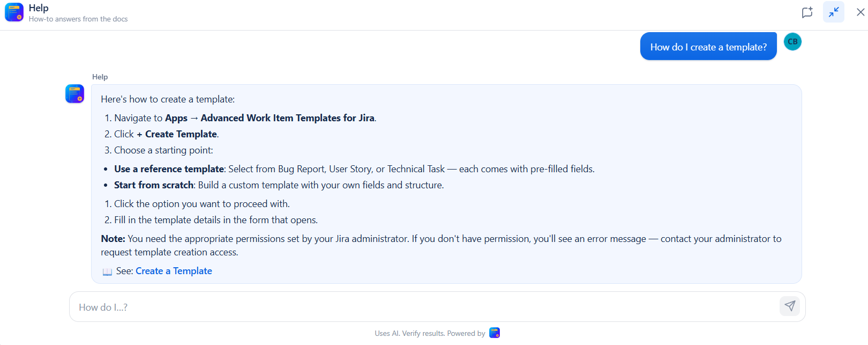Collapse the Help panel with the shrink arrows icon
This screenshot has height=345, width=868.
pyautogui.click(x=834, y=12)
